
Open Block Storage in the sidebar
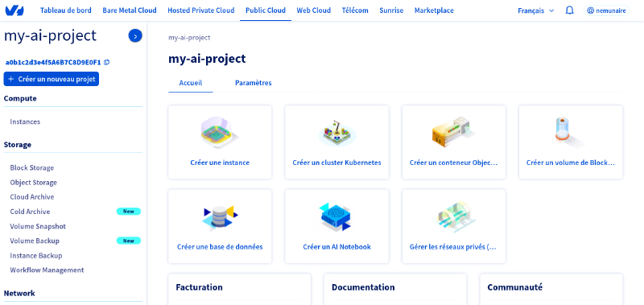32,168
